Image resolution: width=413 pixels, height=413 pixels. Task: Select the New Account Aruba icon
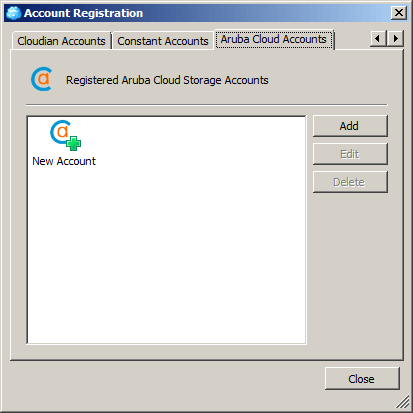click(x=65, y=135)
